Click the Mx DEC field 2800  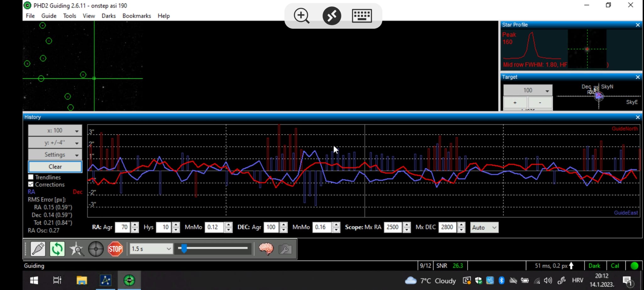tap(447, 227)
